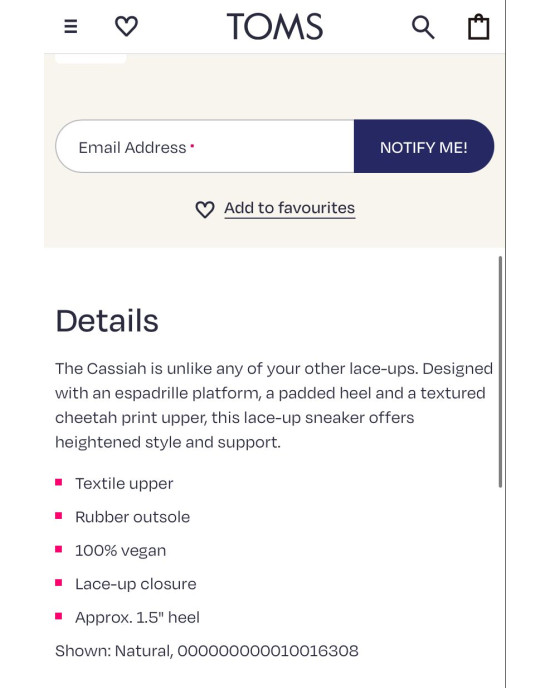Click the heart beside Add to favourites
550x688 pixels.
pyautogui.click(x=205, y=209)
